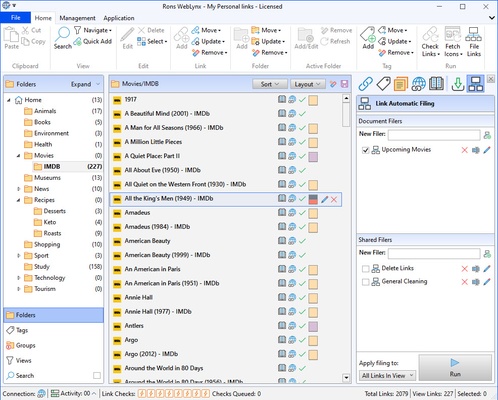498x400 pixels.
Task: Select the Study folder
Action: (42, 267)
